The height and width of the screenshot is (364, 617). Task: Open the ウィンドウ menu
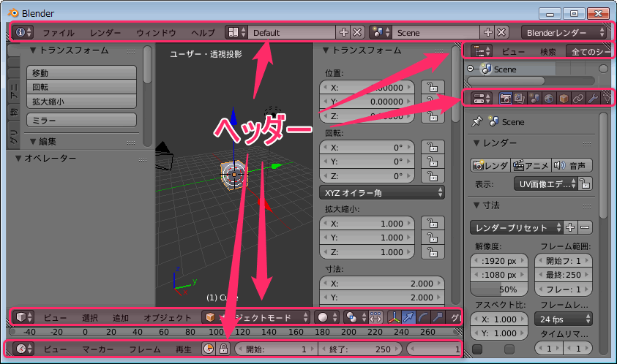pos(156,33)
